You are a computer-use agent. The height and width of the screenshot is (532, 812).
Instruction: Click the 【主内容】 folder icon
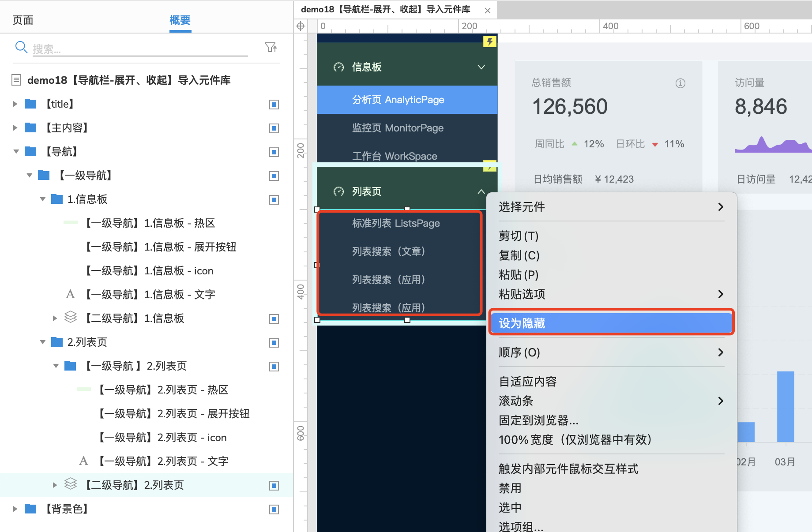point(30,128)
